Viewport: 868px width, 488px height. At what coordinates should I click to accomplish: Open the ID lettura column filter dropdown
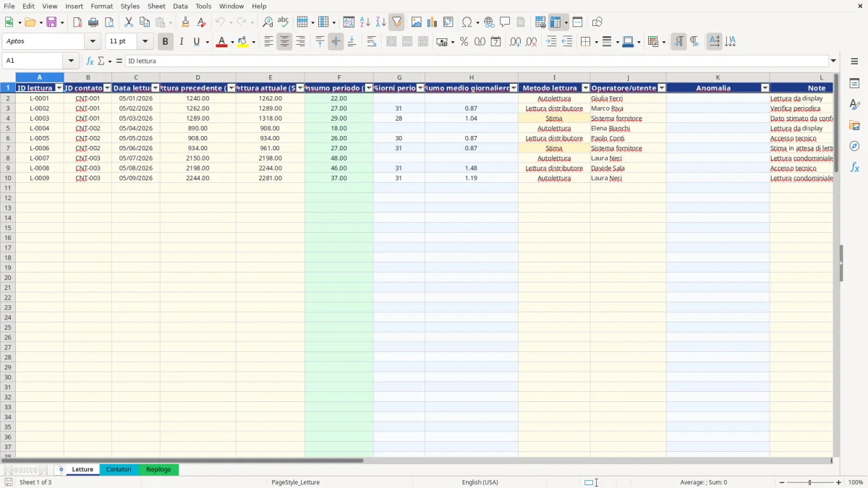pyautogui.click(x=59, y=88)
